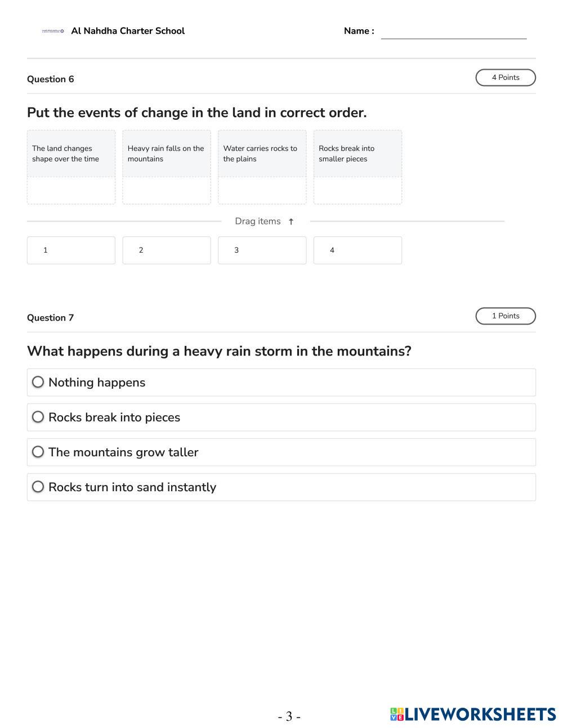Click the Liveworksheets logo
Image resolution: width=563 pixels, height=728 pixels.
[x=472, y=714]
